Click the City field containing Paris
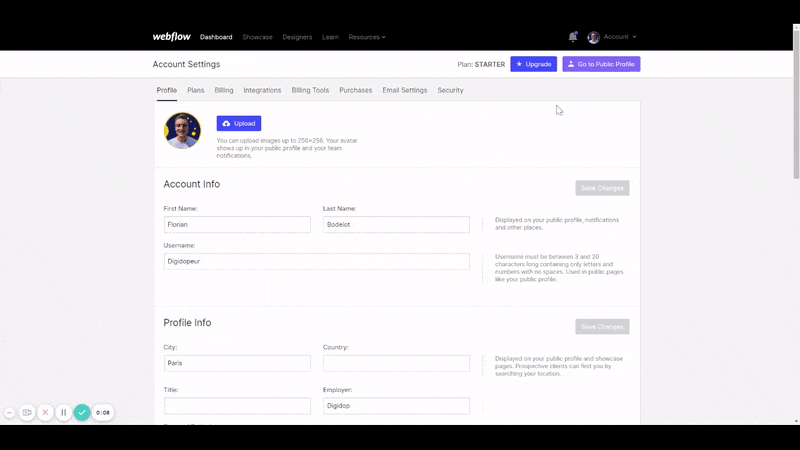Screen dimensions: 800x450 click(x=237, y=363)
